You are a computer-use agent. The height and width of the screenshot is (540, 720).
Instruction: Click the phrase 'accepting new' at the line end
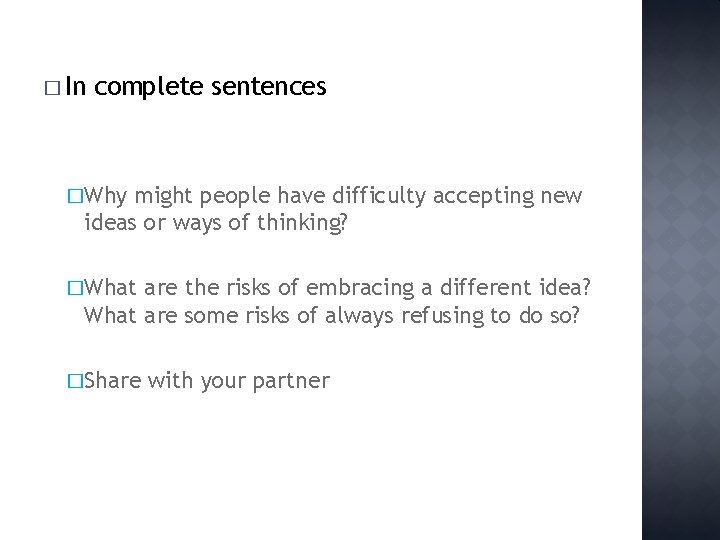tap(507, 197)
